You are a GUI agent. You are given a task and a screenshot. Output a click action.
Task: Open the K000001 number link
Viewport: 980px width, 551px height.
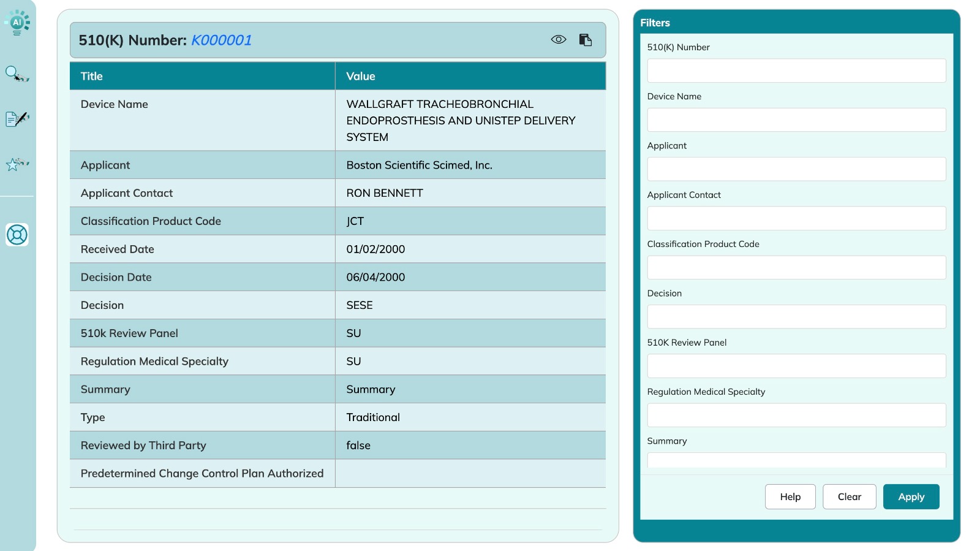(x=221, y=40)
